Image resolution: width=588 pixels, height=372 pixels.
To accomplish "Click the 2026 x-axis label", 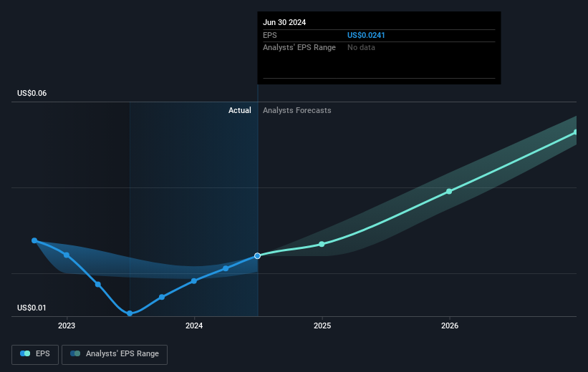I will pyautogui.click(x=450, y=326).
